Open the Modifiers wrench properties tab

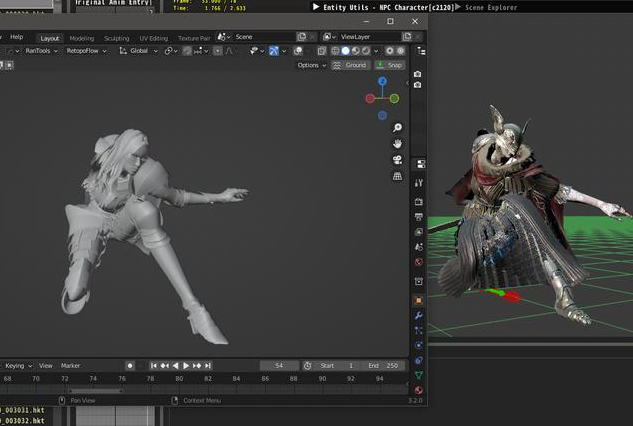point(419,315)
